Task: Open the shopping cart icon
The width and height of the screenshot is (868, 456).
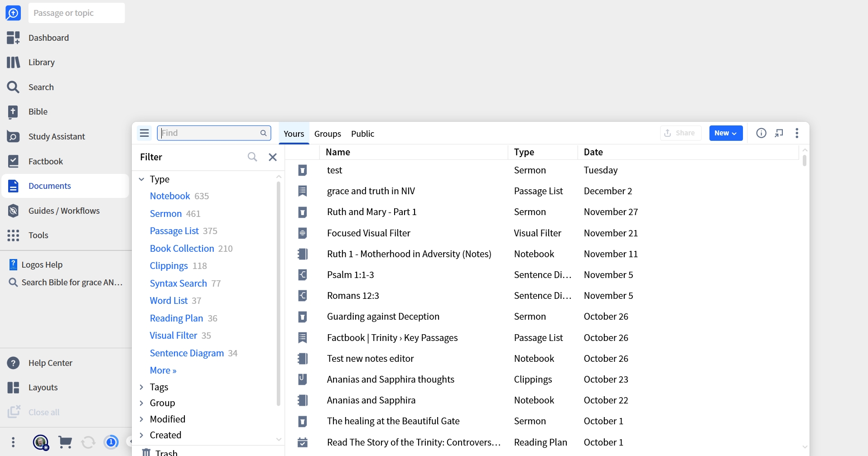Action: (65, 442)
